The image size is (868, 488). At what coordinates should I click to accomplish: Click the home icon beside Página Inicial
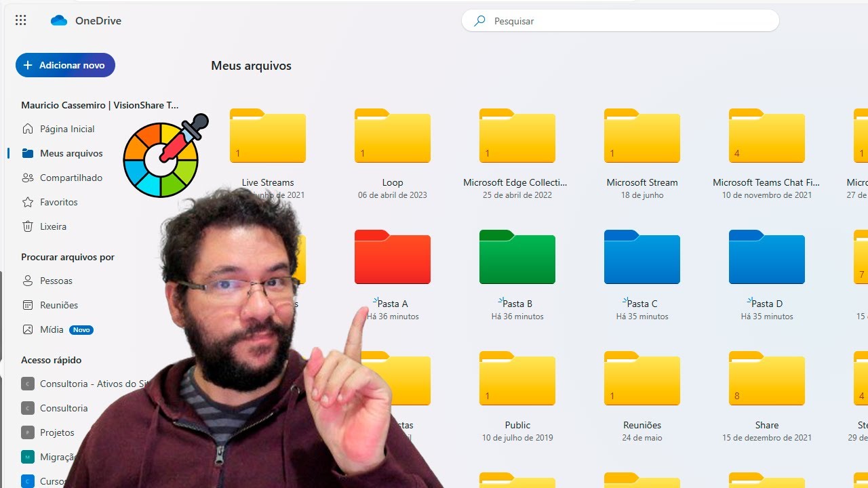tap(28, 129)
